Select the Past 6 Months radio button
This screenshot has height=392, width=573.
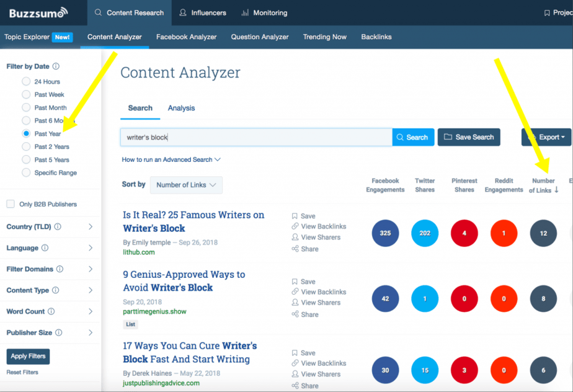coord(26,120)
